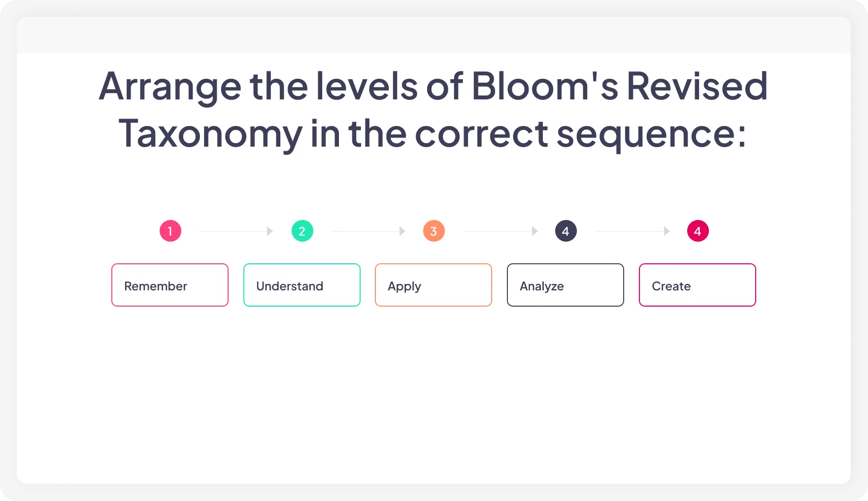The width and height of the screenshot is (868, 501).
Task: Select the Remember box
Action: pos(170,285)
